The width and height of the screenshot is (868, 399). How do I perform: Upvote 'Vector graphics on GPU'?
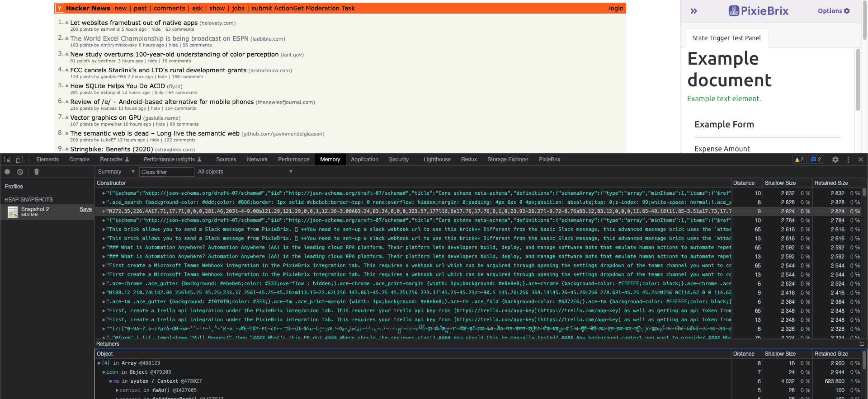67,117
